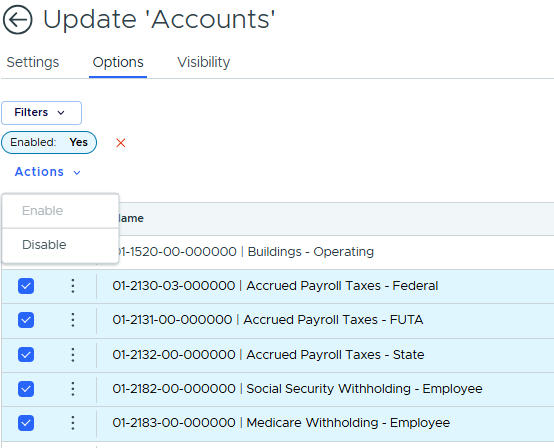Screen dimensions: 554x448
Task: Open the Filters dropdown
Action: [41, 113]
